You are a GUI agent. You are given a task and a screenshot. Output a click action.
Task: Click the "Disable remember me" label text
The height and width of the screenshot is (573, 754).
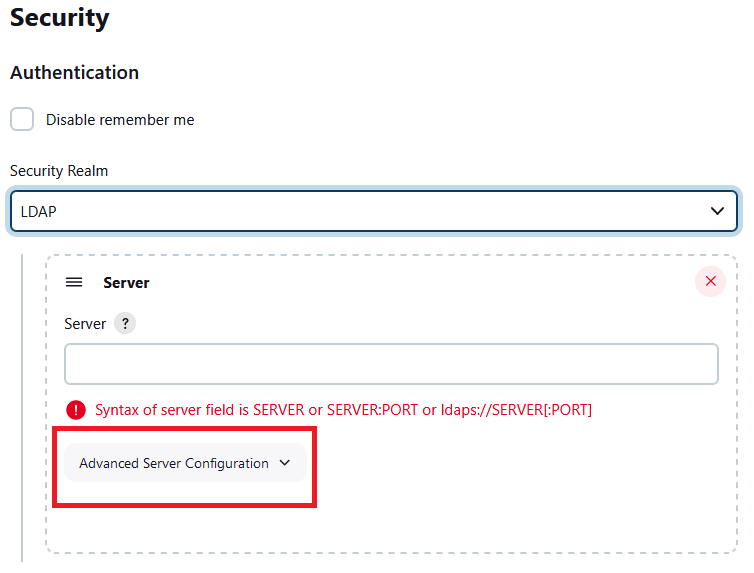(x=120, y=120)
